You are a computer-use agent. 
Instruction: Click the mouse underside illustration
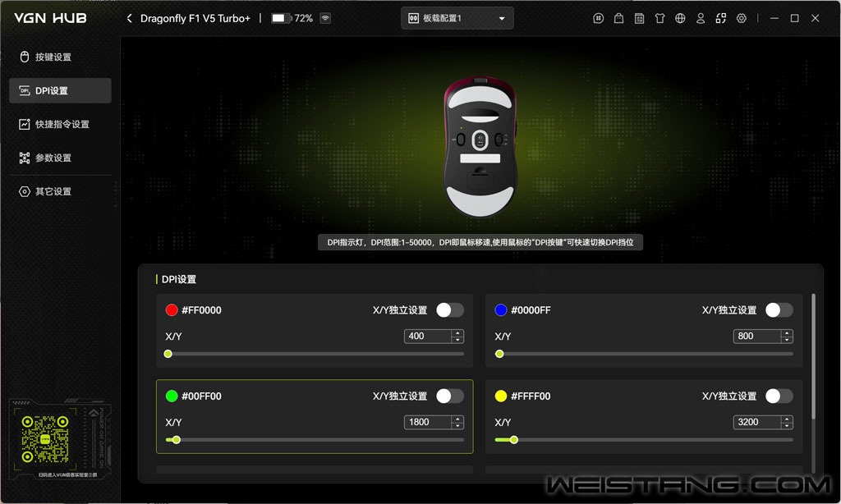point(480,146)
